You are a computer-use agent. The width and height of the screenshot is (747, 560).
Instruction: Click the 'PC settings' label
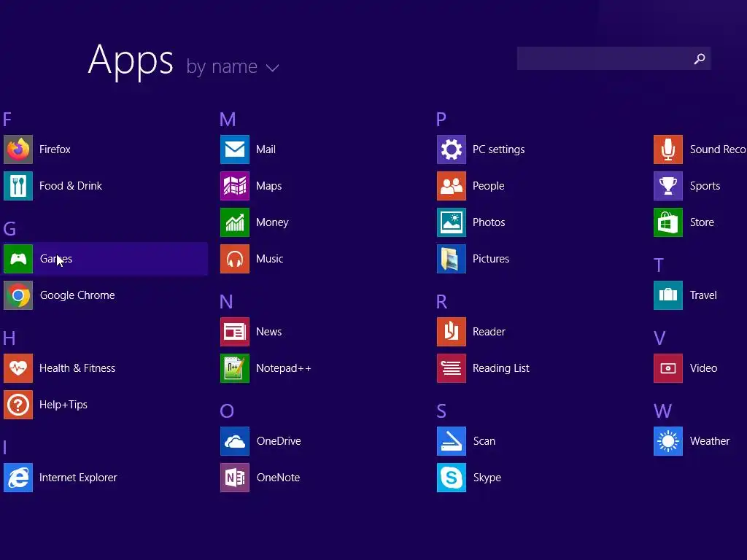pos(498,149)
